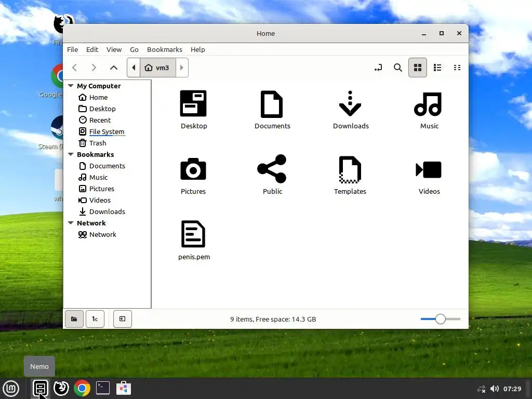The image size is (532, 399).
Task: Open the Bookmarks menu
Action: (x=165, y=49)
